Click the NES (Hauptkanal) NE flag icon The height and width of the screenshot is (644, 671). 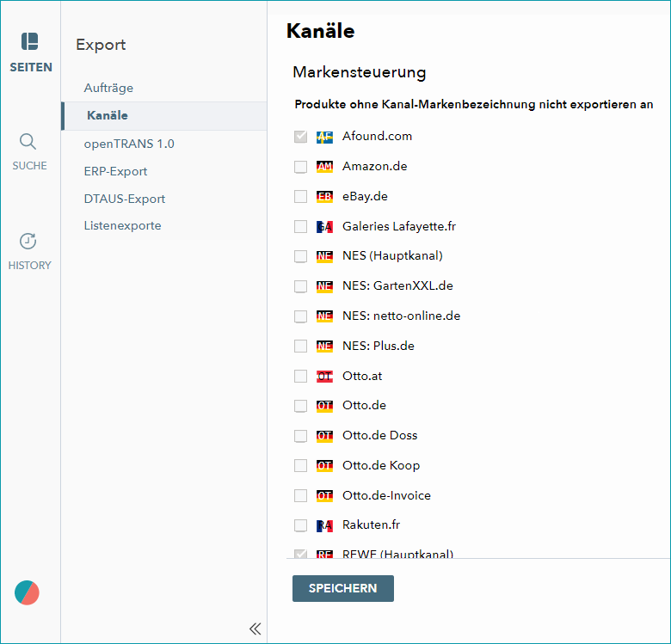[x=324, y=256]
